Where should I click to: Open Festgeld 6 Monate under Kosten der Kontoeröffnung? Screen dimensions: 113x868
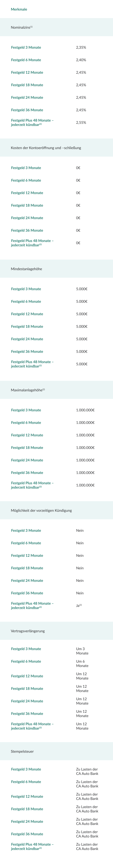click(26, 180)
